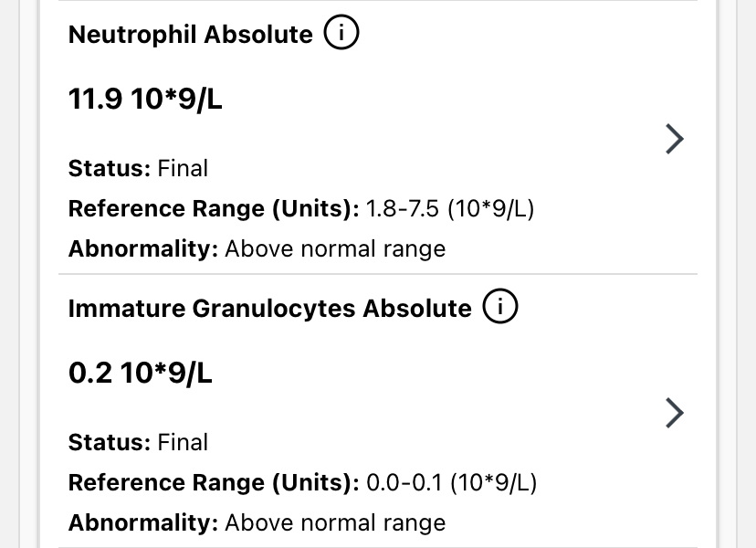756x548 pixels.
Task: Click Immature Granulocytes "Reference Range (Units):" label
Action: (214, 483)
